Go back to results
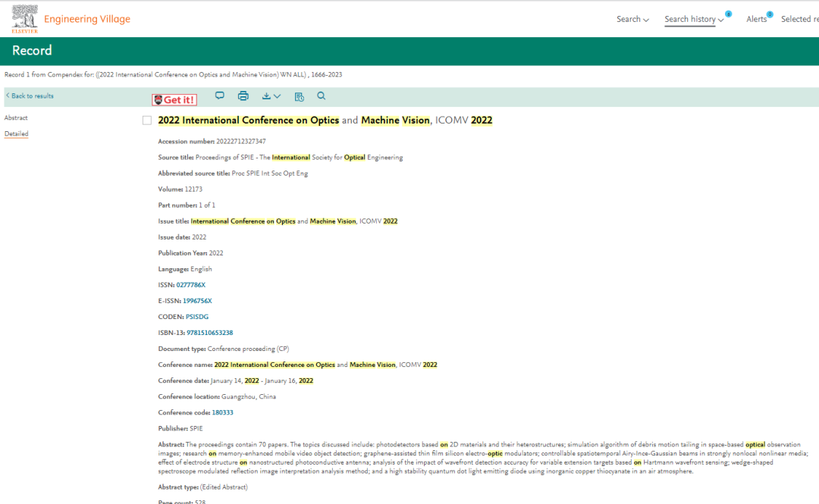The height and width of the screenshot is (504, 819). click(x=30, y=96)
